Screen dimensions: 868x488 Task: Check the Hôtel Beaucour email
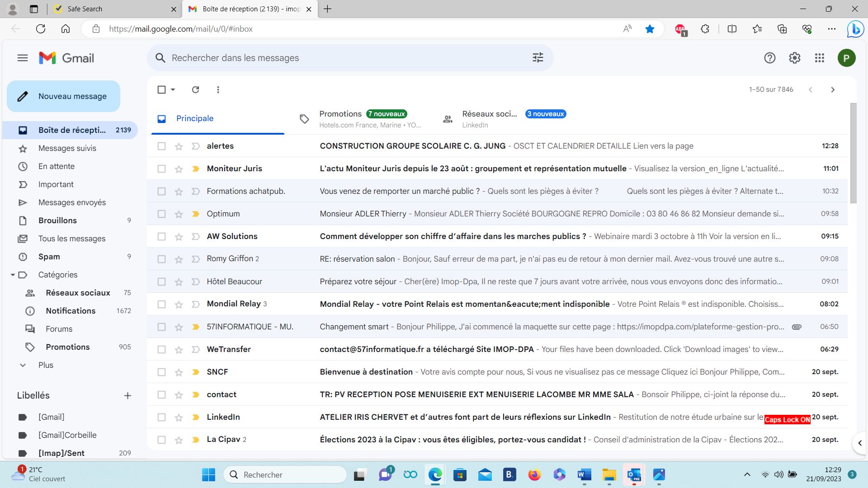click(x=161, y=282)
